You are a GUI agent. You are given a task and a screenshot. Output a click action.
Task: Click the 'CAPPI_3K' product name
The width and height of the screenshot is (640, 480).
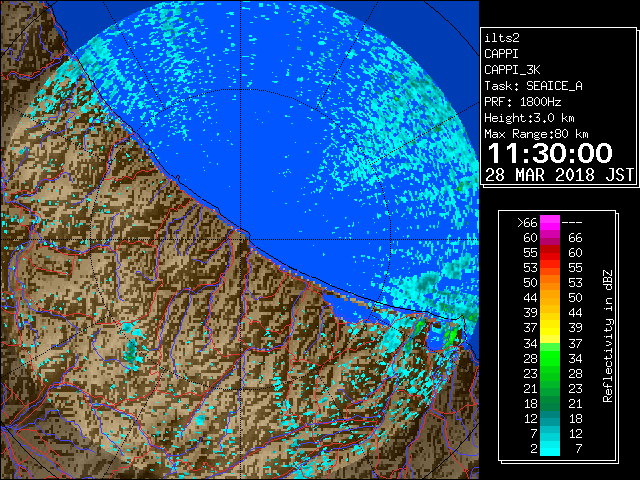coord(512,70)
